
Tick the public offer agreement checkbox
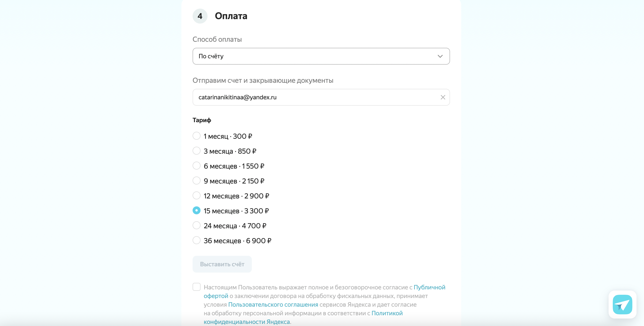click(x=197, y=287)
